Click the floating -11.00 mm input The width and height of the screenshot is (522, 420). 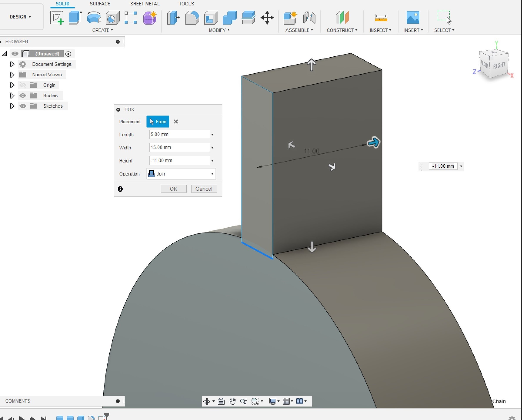coord(443,166)
